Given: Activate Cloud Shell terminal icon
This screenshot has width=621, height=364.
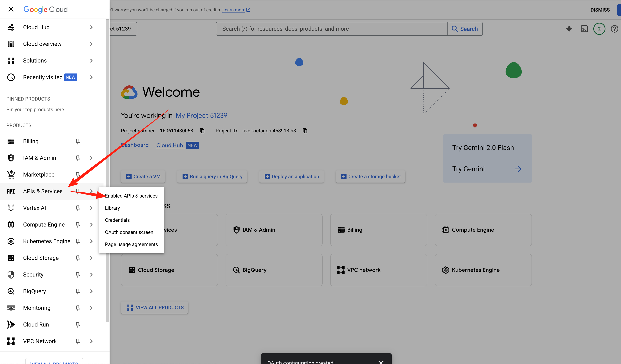Looking at the screenshot, I should tap(584, 29).
